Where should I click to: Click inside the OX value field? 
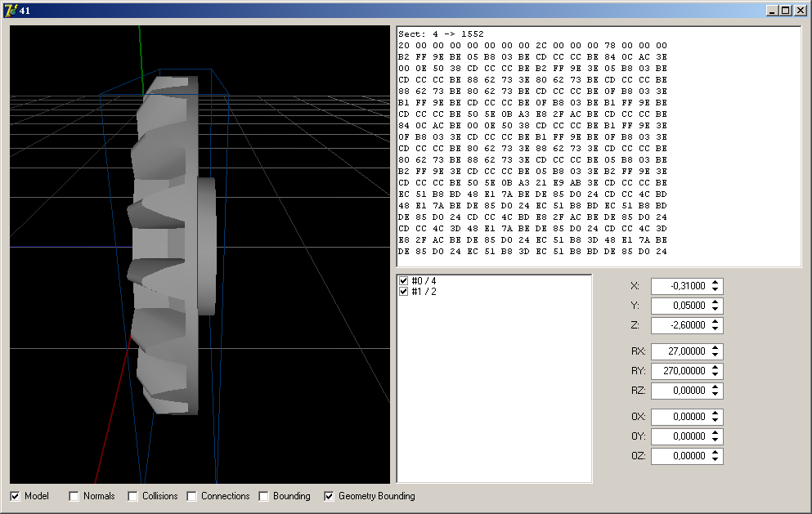click(679, 417)
